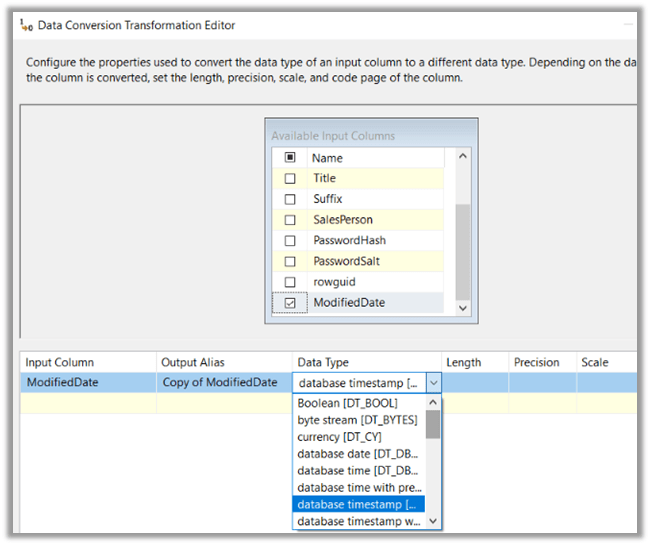Mark the rowguid column checkbox
The width and height of the screenshot is (650, 545).
[290, 282]
